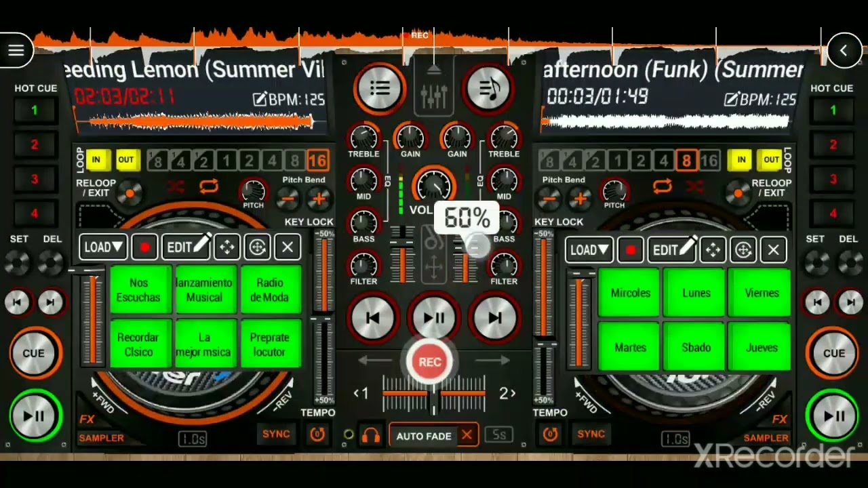Open right sampler LOAD dropdown
The width and height of the screenshot is (868, 488).
coord(589,250)
